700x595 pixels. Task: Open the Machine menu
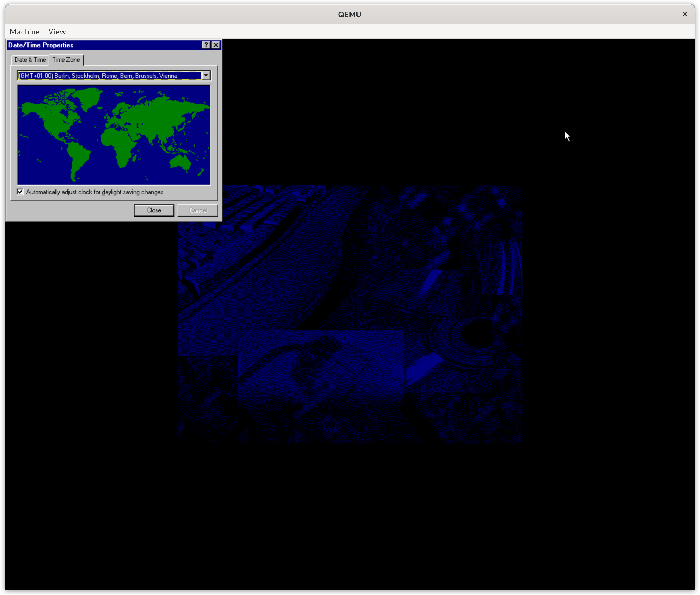coord(25,32)
